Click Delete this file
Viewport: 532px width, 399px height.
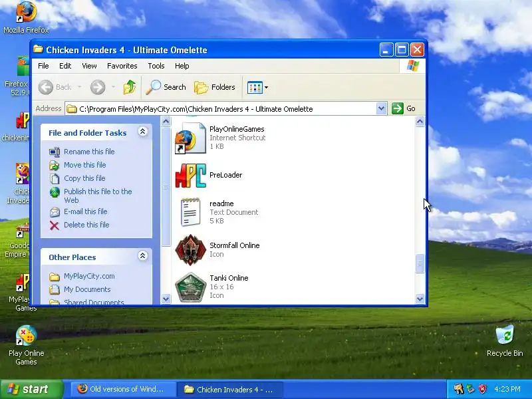coord(86,225)
